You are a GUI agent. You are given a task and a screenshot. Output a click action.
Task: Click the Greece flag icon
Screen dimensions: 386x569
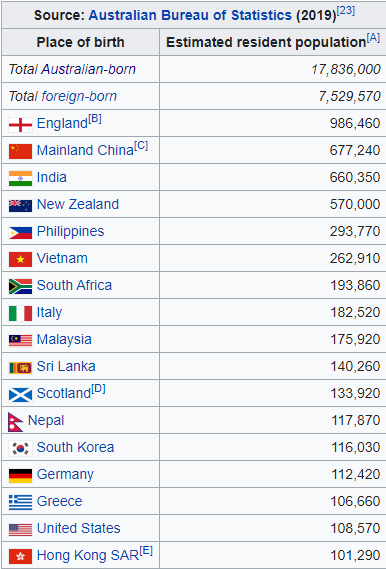(20, 503)
